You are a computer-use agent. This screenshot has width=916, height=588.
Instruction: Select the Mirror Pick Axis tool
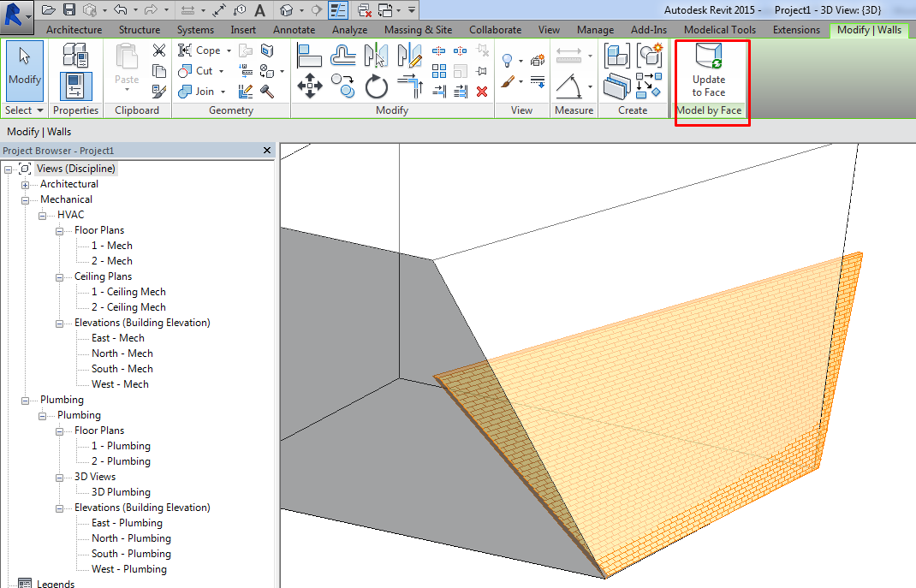pos(376,56)
